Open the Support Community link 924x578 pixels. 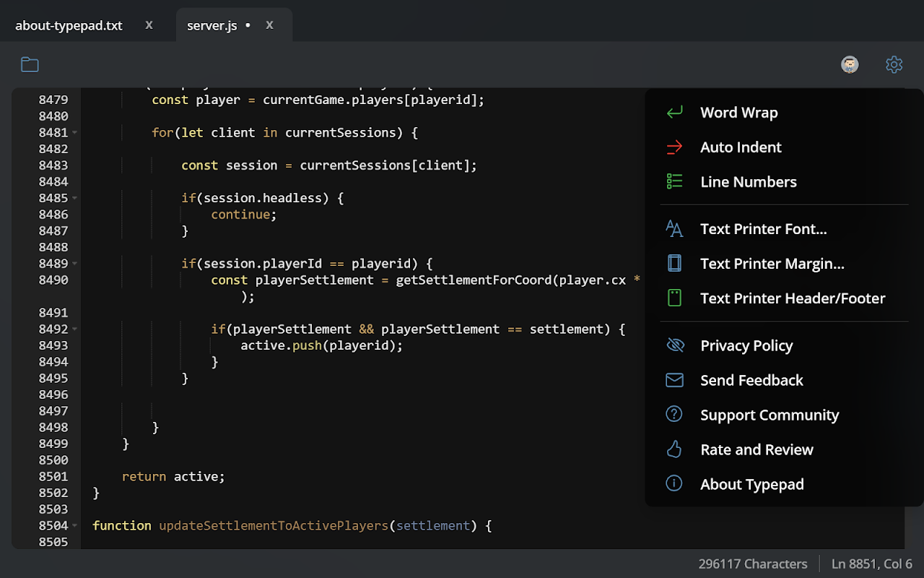(770, 415)
